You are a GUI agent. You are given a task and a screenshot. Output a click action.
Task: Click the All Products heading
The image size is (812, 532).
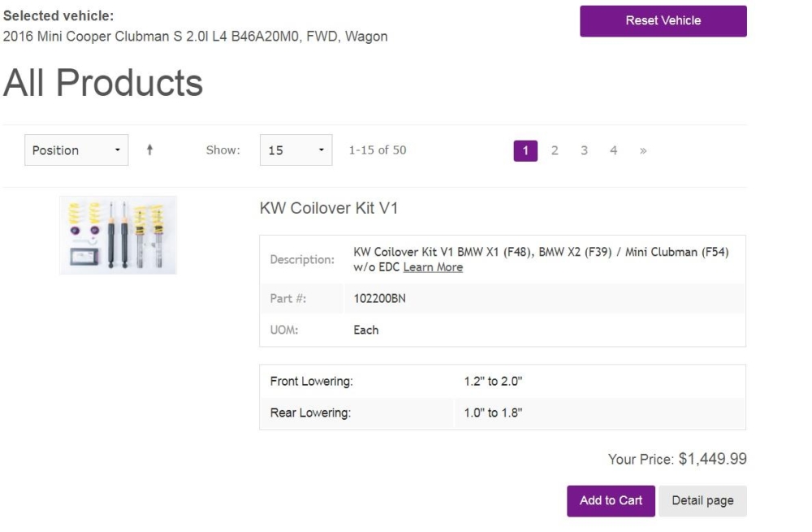coord(103,83)
